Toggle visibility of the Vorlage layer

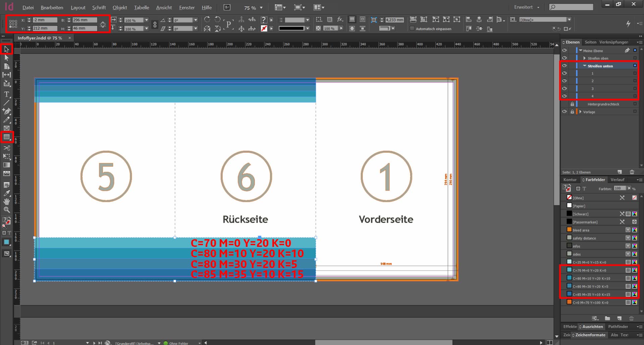(565, 112)
